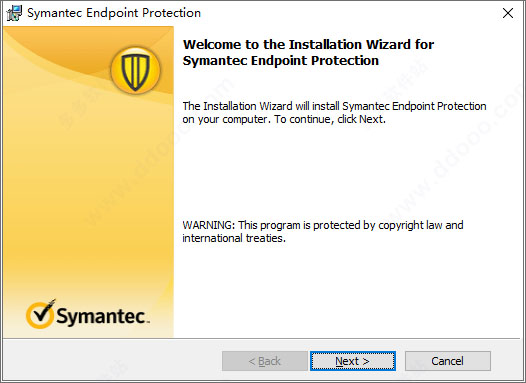
Task: Click 'on your computer. To continue' line
Action: tap(284, 119)
